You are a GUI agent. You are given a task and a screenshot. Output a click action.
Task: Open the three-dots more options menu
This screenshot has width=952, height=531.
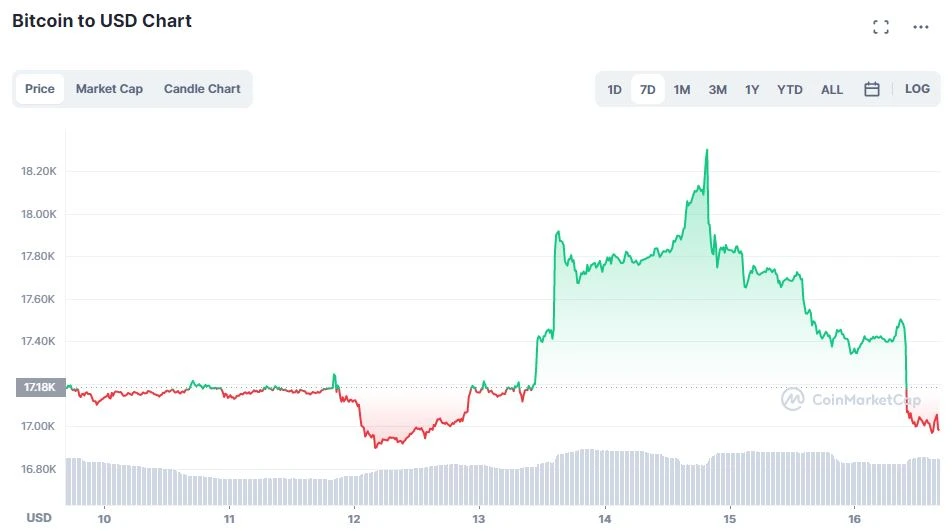pyautogui.click(x=921, y=27)
